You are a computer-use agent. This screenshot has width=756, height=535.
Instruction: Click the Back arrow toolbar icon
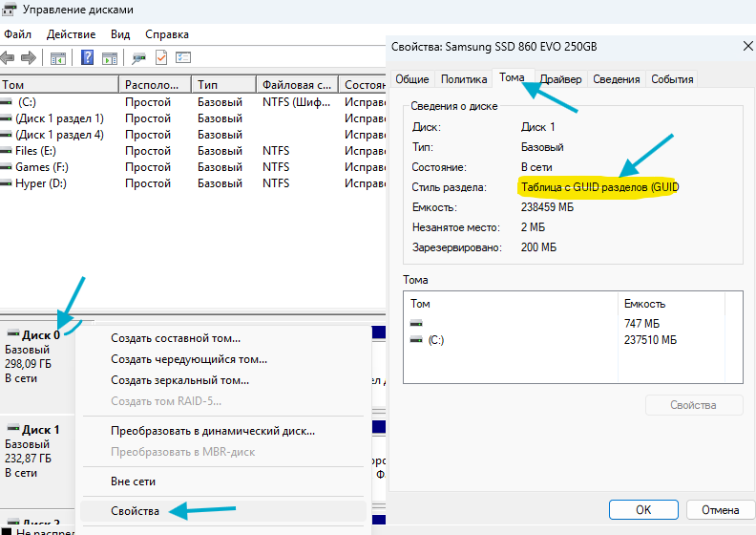pyautogui.click(x=7, y=57)
